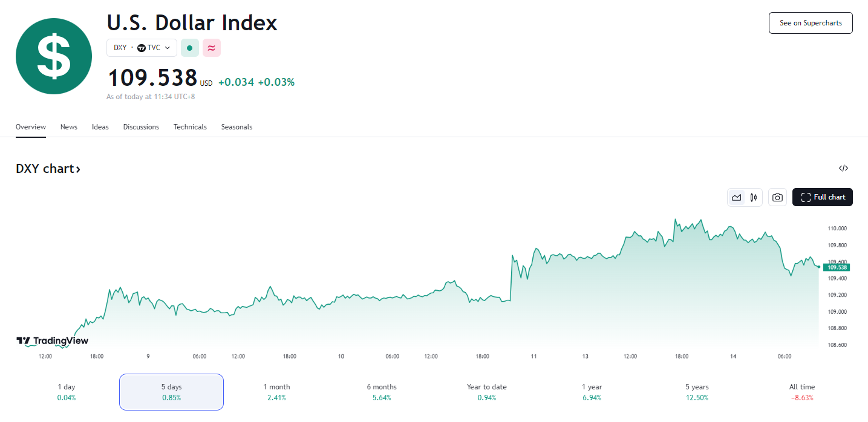868x422 pixels.
Task: Go to the Seasonals tab
Action: tap(237, 127)
